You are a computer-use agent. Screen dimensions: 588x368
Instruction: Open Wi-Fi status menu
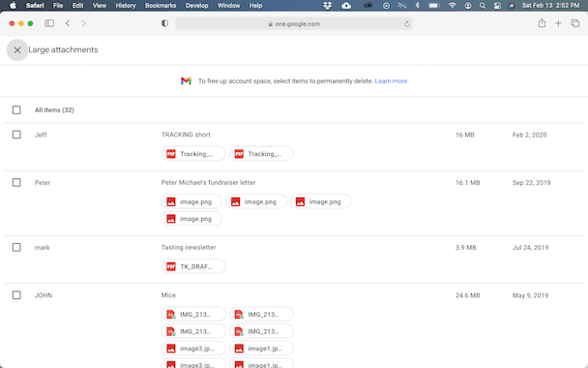click(x=453, y=5)
